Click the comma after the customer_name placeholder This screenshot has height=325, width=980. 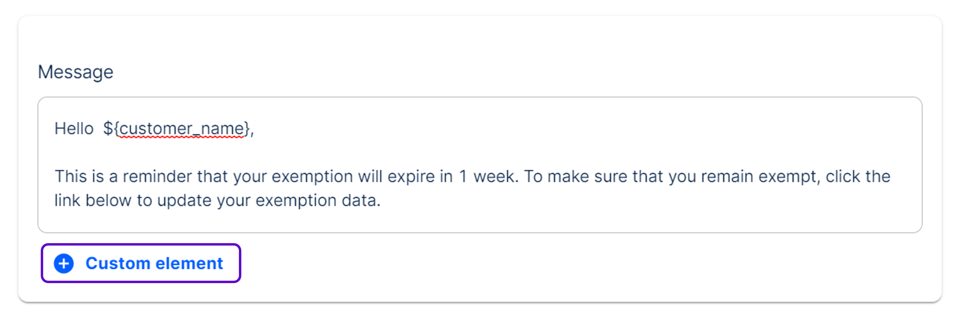(x=252, y=131)
